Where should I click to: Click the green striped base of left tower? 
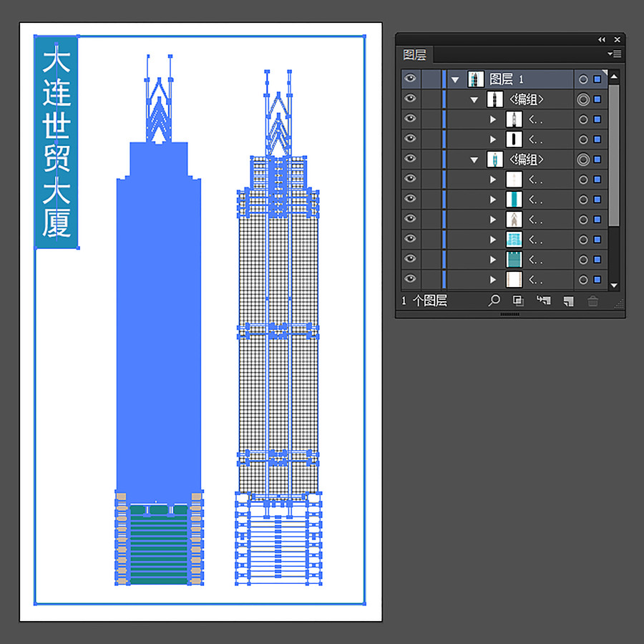[159, 546]
